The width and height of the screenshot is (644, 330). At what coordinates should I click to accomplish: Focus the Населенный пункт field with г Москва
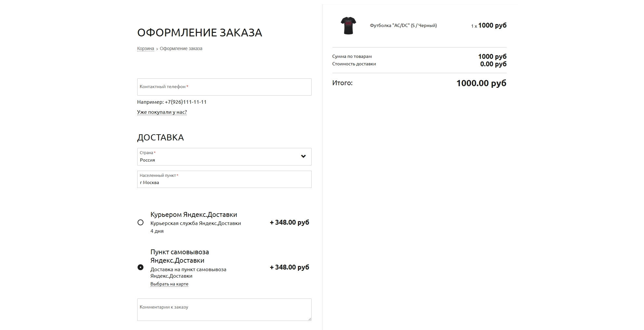pyautogui.click(x=224, y=179)
